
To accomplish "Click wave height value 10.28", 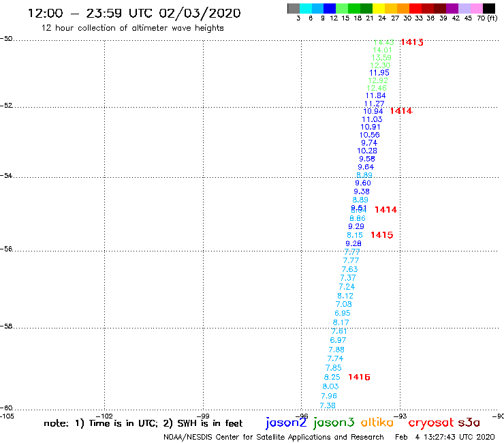I will (x=366, y=151).
